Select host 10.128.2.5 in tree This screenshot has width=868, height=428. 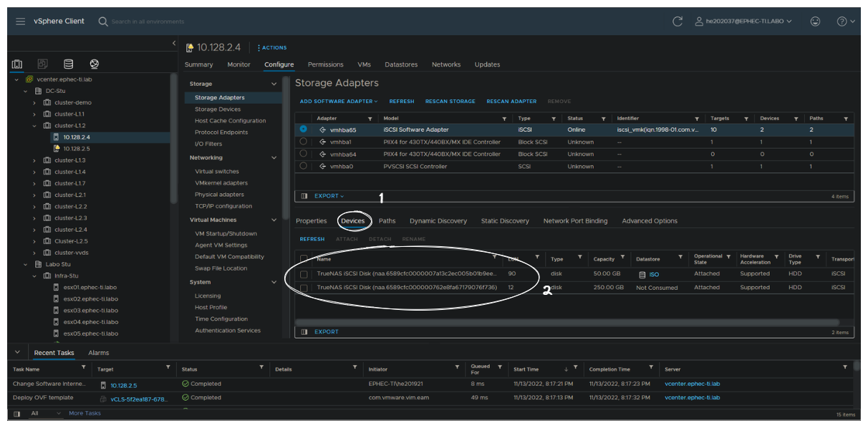[x=77, y=148]
